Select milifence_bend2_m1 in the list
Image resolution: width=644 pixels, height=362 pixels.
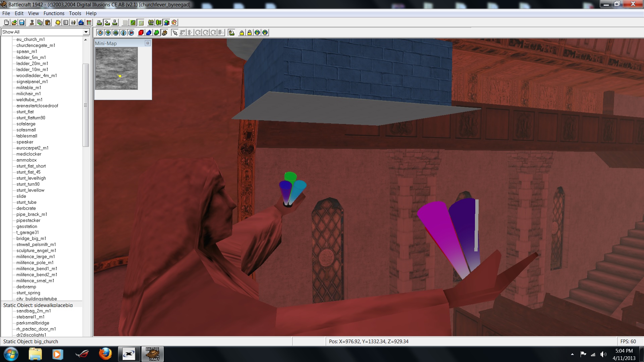click(37, 275)
